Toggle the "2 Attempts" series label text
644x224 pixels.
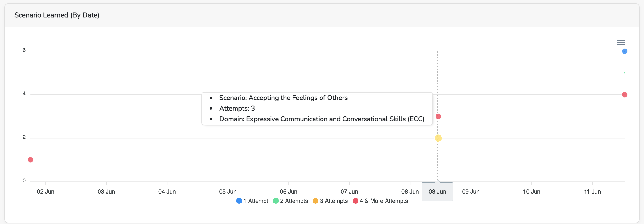point(294,201)
